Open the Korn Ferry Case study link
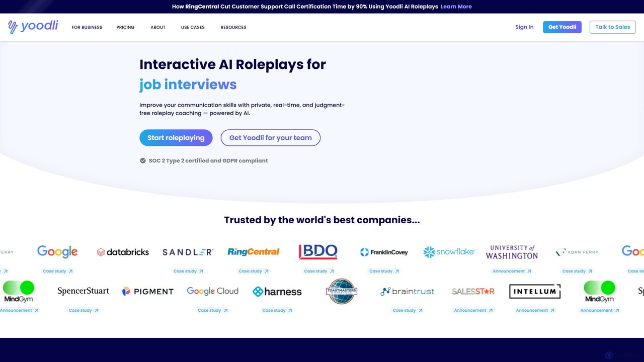Image resolution: width=644 pixels, height=362 pixels. coord(577,271)
